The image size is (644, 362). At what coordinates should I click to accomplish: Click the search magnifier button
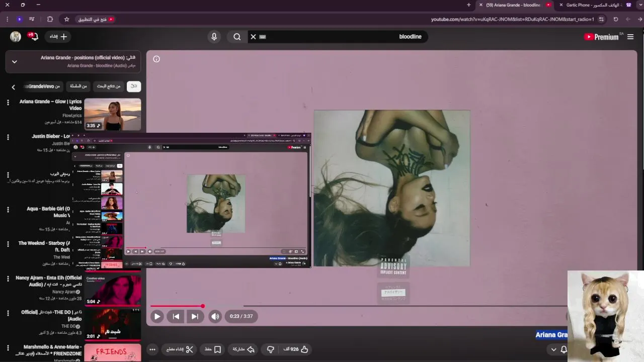tap(237, 37)
